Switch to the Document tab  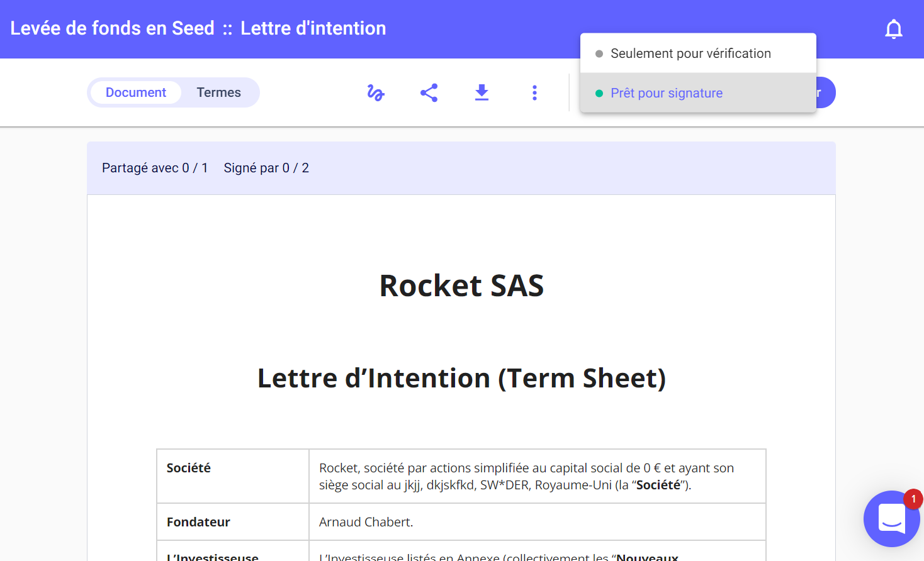[135, 92]
